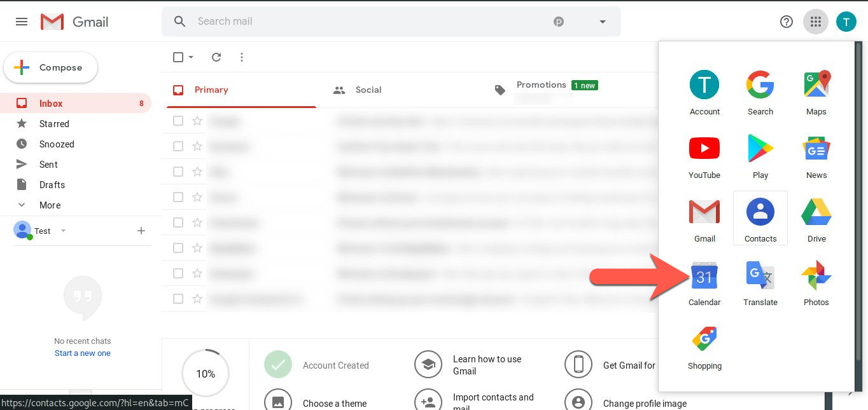The width and height of the screenshot is (868, 410).
Task: Select 'Change profile image' setup step
Action: [x=626, y=403]
